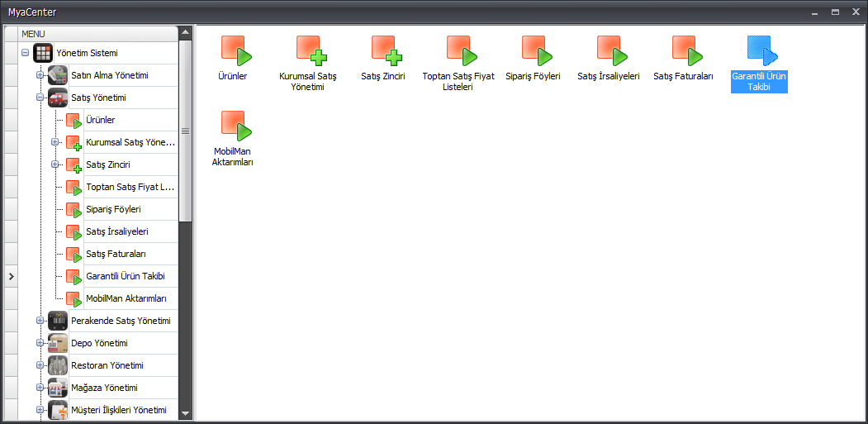Image resolution: width=868 pixels, height=424 pixels.
Task: Expand the Satış Zinciri tree node
Action: click(x=55, y=164)
